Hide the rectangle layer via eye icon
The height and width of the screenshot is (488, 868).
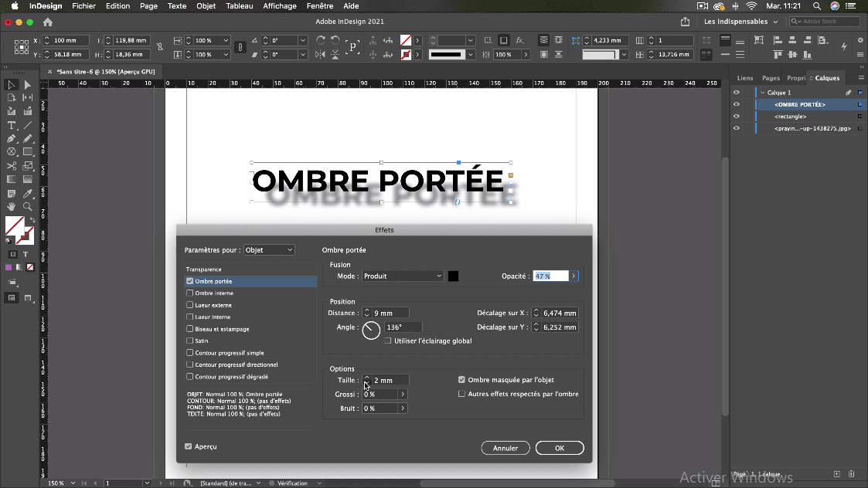736,117
